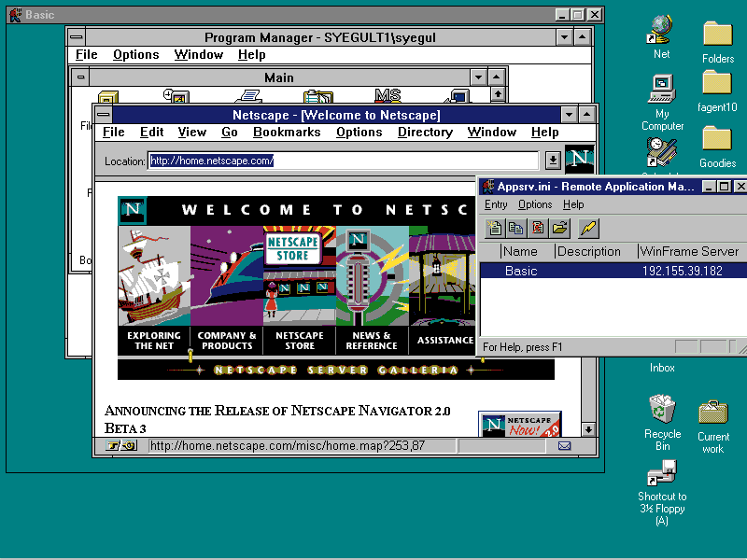Click the 192.155.39.182 server address cell
This screenshot has height=560, width=747.
click(x=683, y=271)
